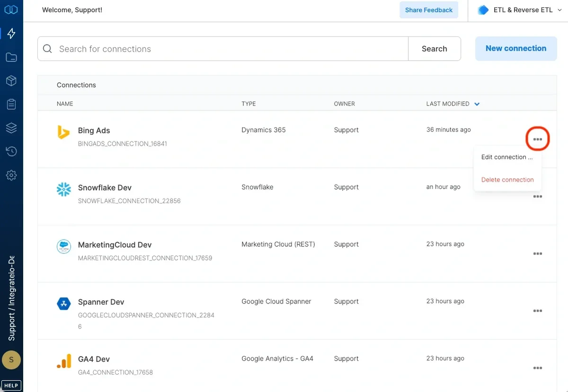
Task: Open the Bing Ads connection name
Action: pos(94,131)
